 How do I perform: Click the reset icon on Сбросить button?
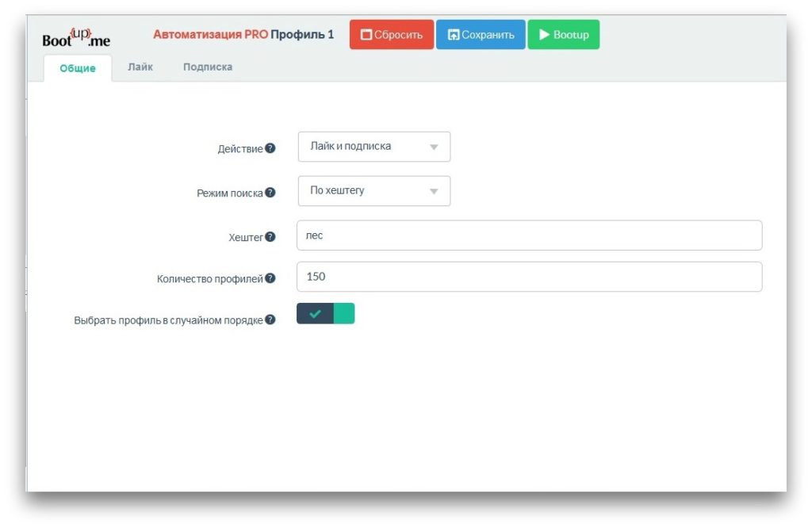click(366, 35)
